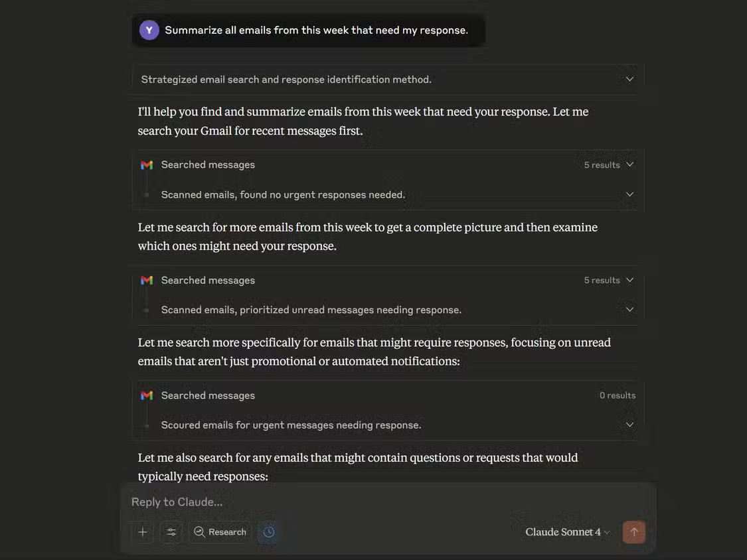Expand the first 5 results chevron

629,164
